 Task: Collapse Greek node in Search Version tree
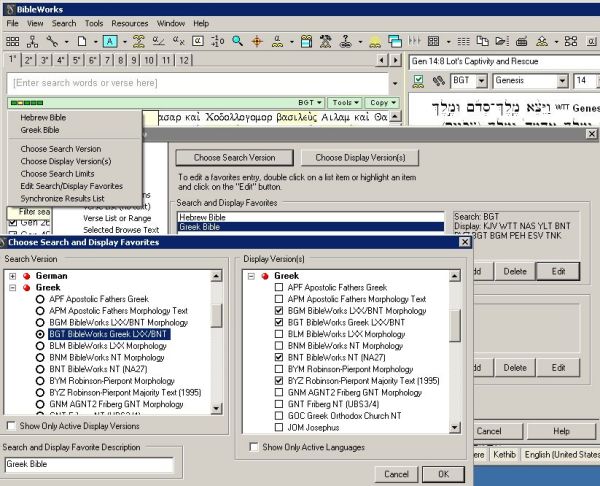pos(13,287)
